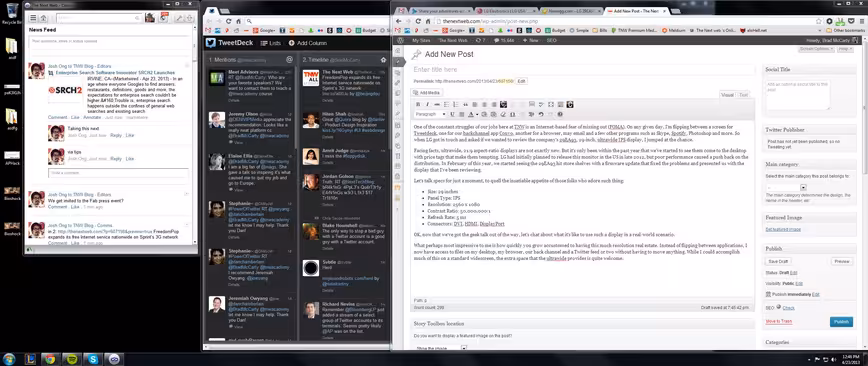Viewport: 868px width, 366px height.
Task: Click the Add Media button
Action: pyautogui.click(x=427, y=92)
